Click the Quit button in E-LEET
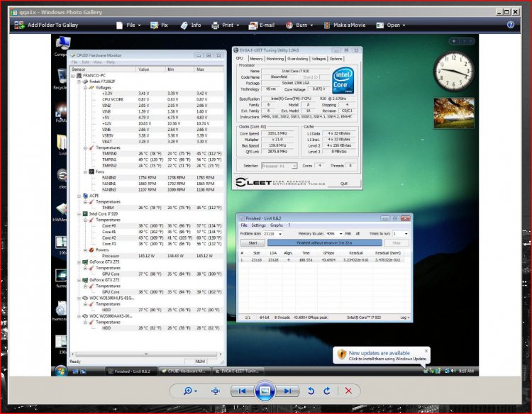532x414 pixels. [344, 184]
